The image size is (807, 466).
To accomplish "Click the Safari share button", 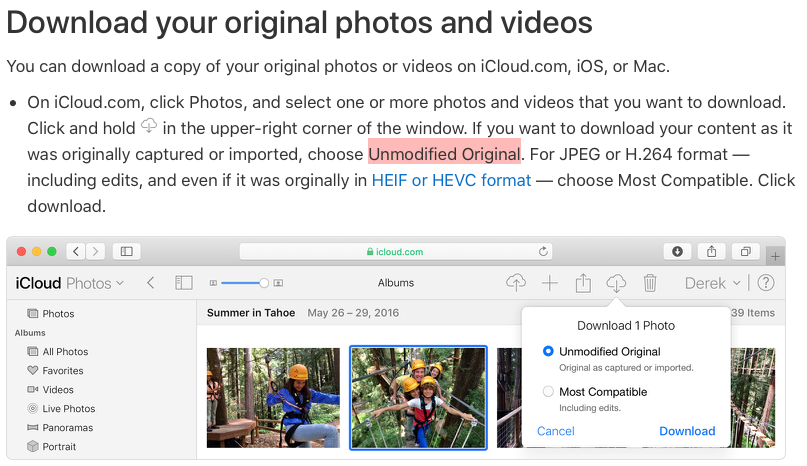I will (x=711, y=251).
